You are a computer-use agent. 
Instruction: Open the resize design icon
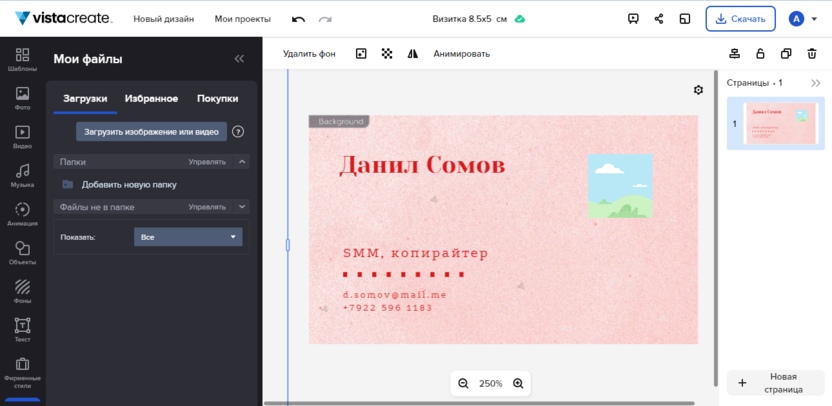tap(684, 19)
